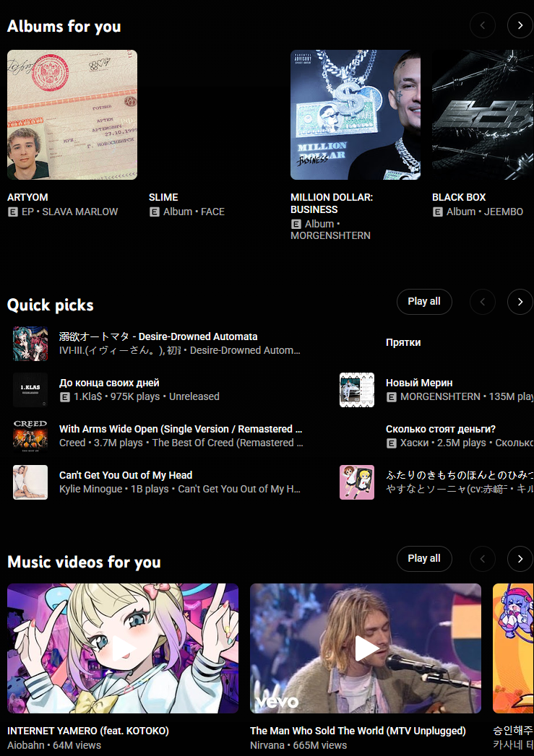
Task: Show previous Quick picks songs
Action: click(x=483, y=302)
